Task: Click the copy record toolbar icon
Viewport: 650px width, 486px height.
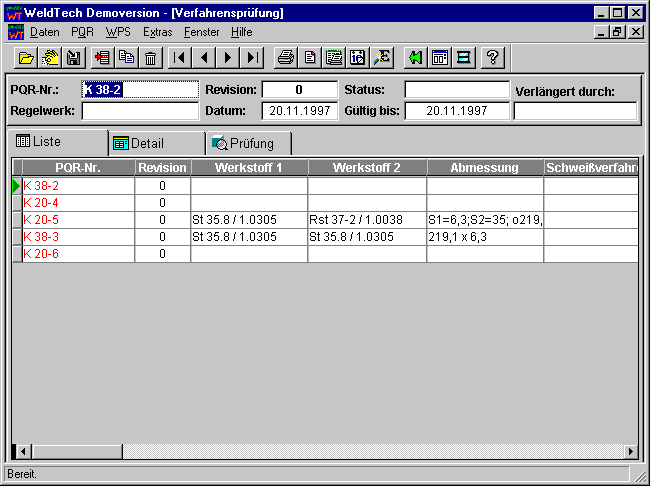Action: (x=126, y=57)
